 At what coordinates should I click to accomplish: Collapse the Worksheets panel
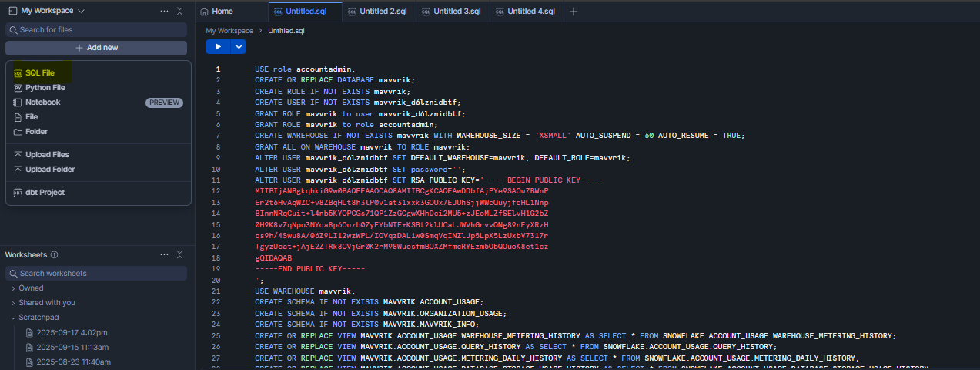coord(179,254)
